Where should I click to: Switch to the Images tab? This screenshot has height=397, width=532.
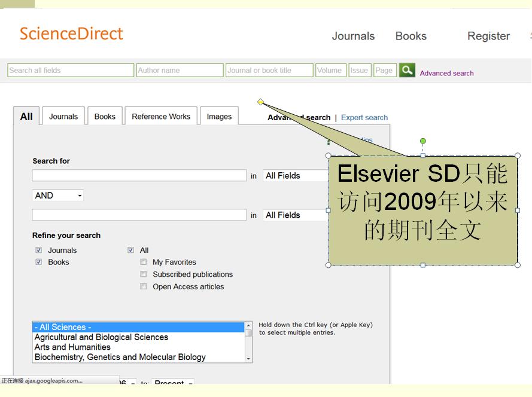point(219,116)
